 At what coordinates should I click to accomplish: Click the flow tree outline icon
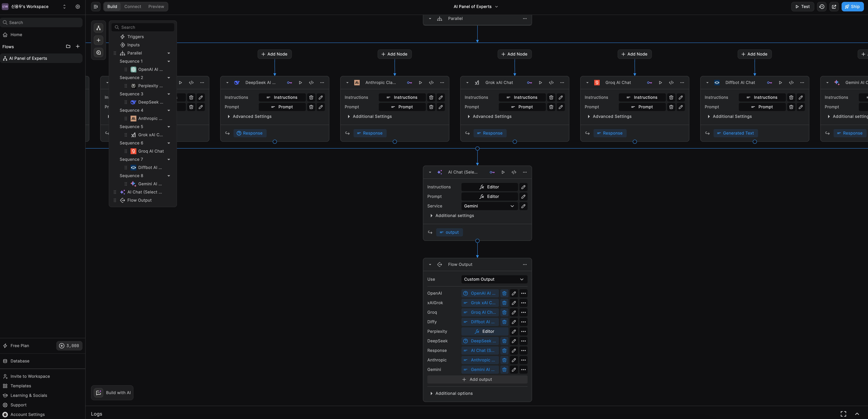coord(98,28)
